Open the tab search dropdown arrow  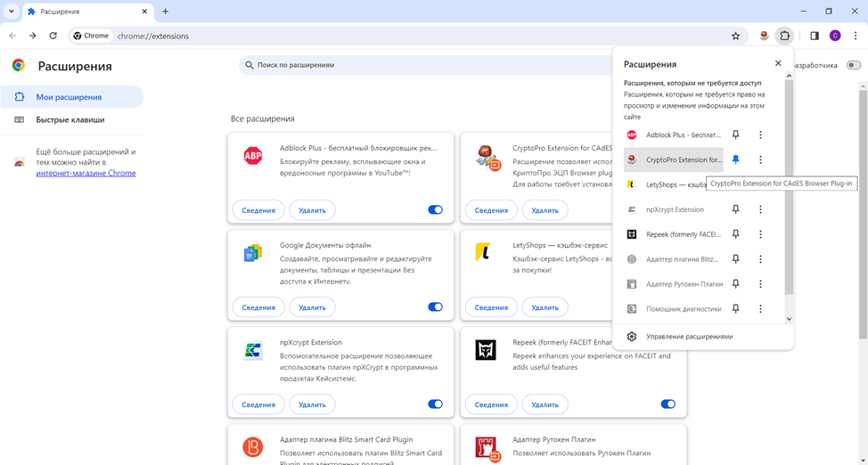(11, 11)
